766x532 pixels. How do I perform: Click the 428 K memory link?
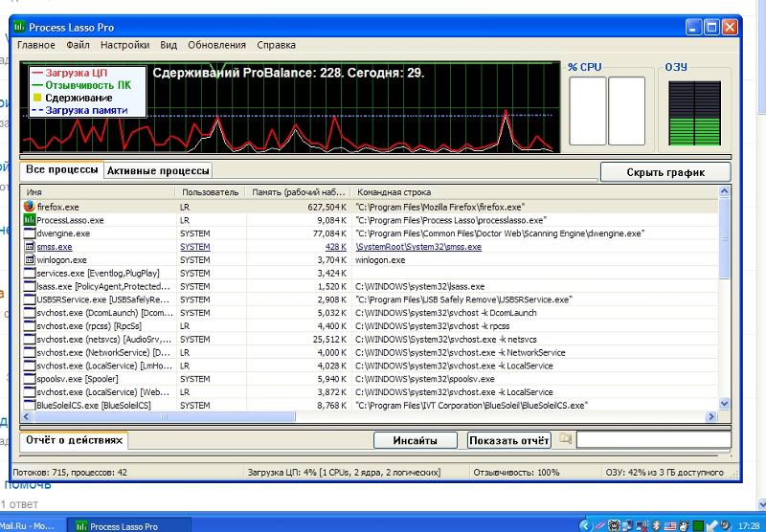click(336, 247)
